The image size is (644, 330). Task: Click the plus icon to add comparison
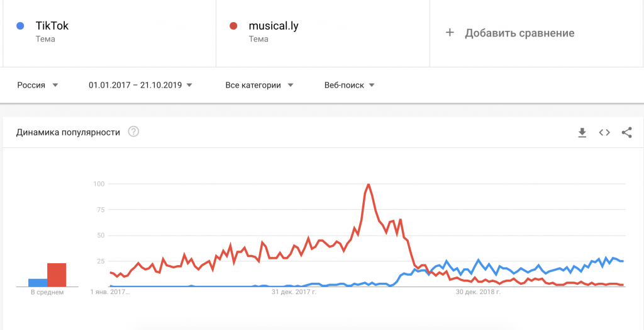click(450, 33)
